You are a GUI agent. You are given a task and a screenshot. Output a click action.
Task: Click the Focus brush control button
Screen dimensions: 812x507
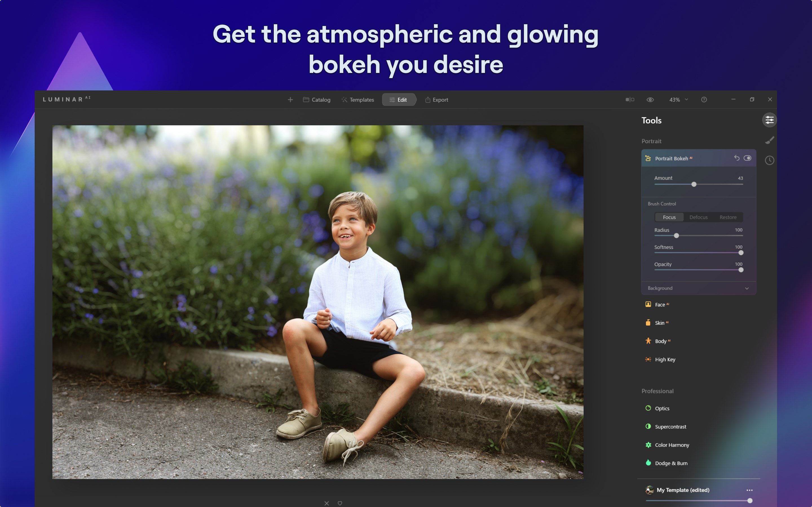coord(668,217)
